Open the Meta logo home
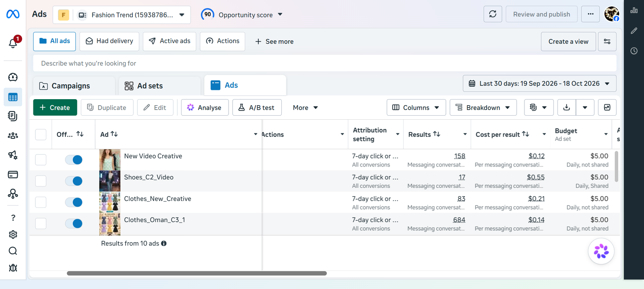644x289 pixels. [13, 14]
